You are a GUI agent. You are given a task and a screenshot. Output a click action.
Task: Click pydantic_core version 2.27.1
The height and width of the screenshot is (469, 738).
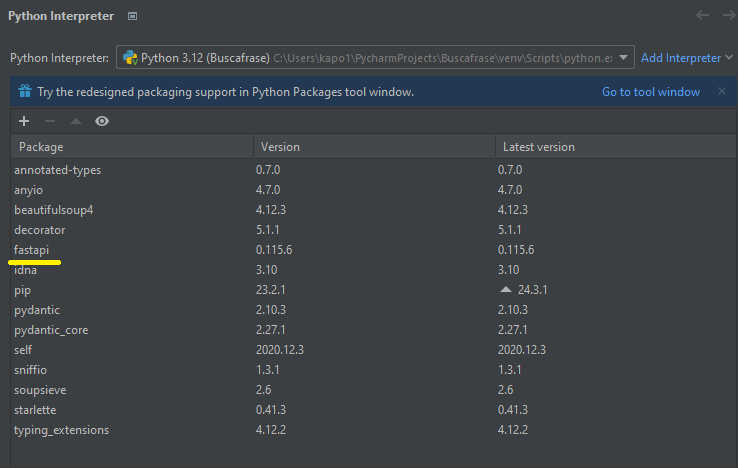tap(271, 330)
